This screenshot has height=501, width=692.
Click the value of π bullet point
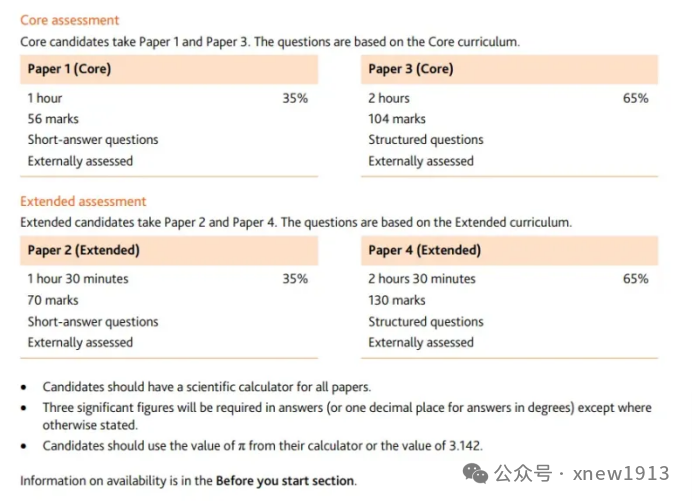pos(262,446)
